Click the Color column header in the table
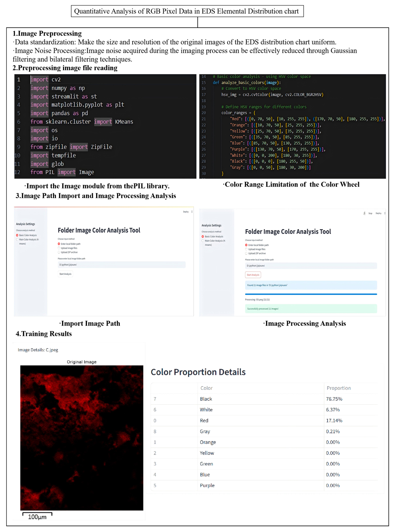Viewport: 394px width, 532px height. [206, 388]
